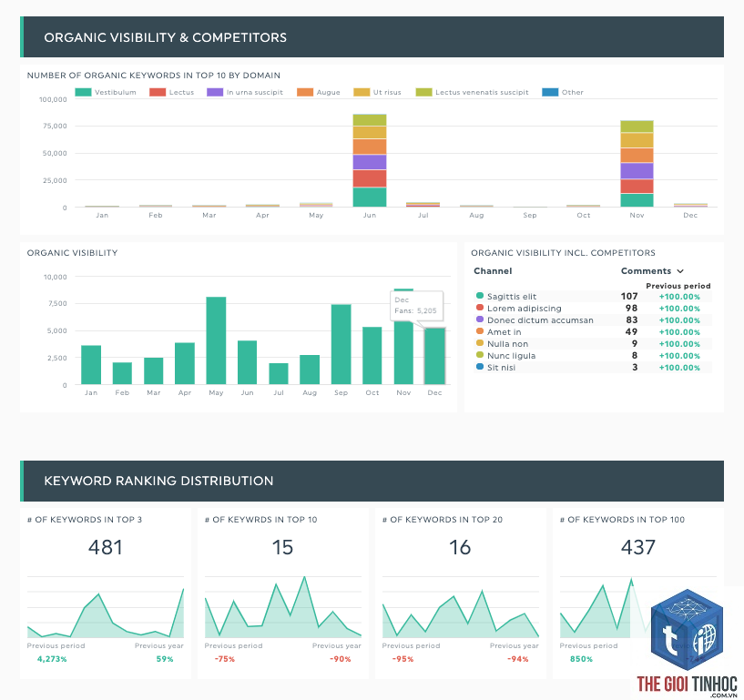Open the Keywords in Top 3 card value 481

click(x=106, y=547)
